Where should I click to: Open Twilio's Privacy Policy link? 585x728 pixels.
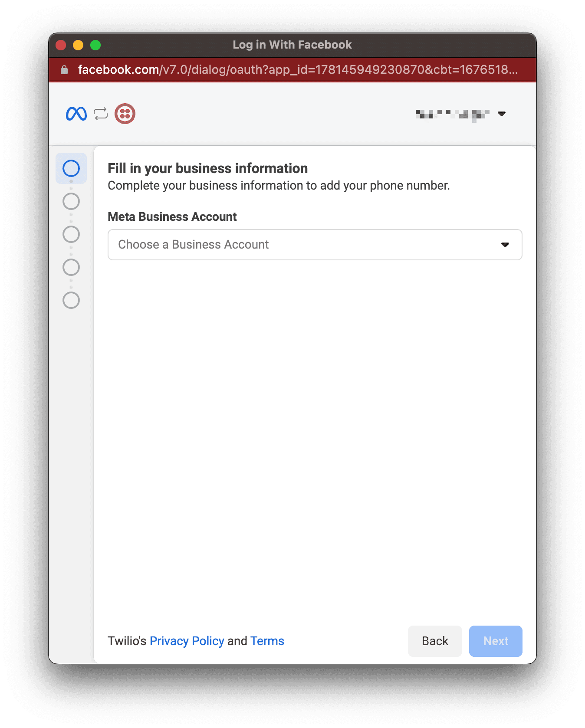pyautogui.click(x=187, y=641)
